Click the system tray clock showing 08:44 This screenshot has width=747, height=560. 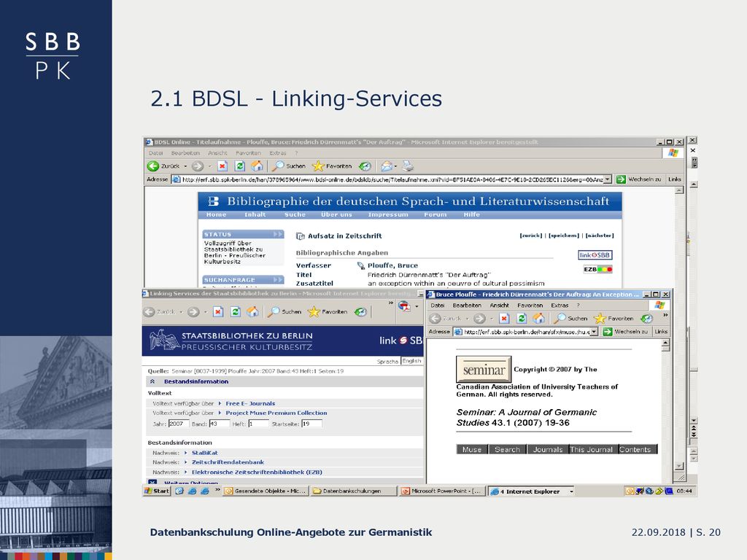click(x=684, y=491)
